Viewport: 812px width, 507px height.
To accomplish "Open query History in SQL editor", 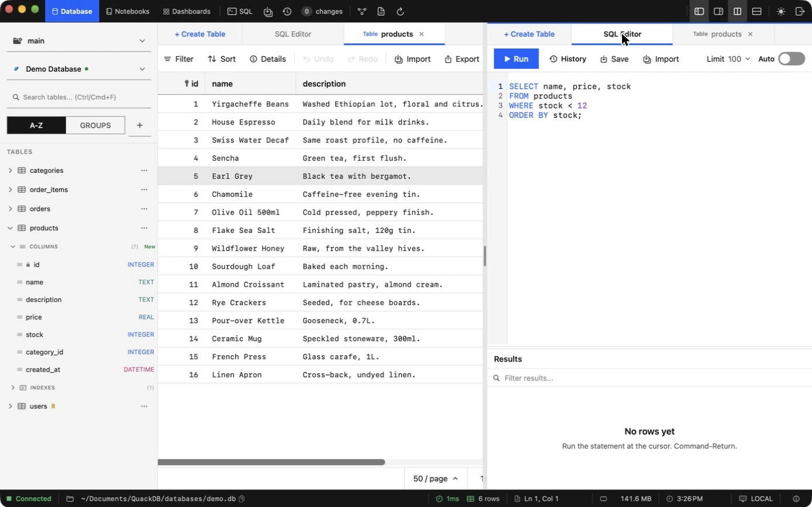I will click(x=568, y=59).
